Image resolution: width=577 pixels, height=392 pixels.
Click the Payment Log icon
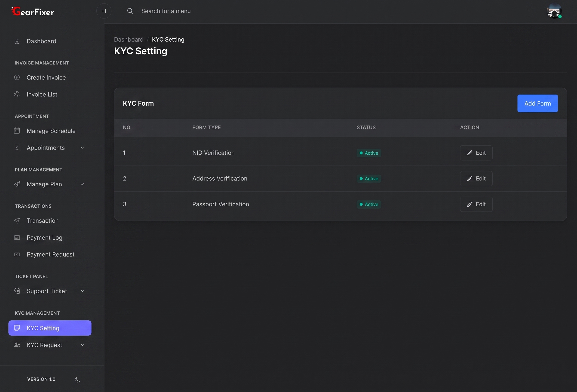pos(17,238)
